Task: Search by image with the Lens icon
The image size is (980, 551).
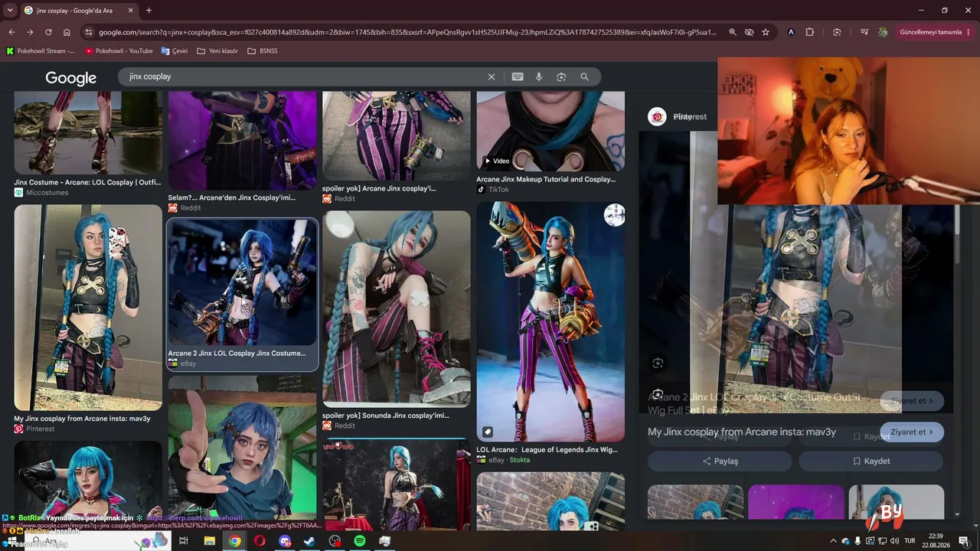Action: [561, 77]
